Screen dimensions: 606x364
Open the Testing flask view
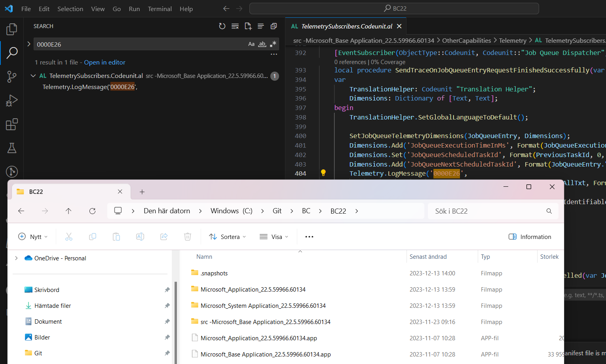point(12,148)
